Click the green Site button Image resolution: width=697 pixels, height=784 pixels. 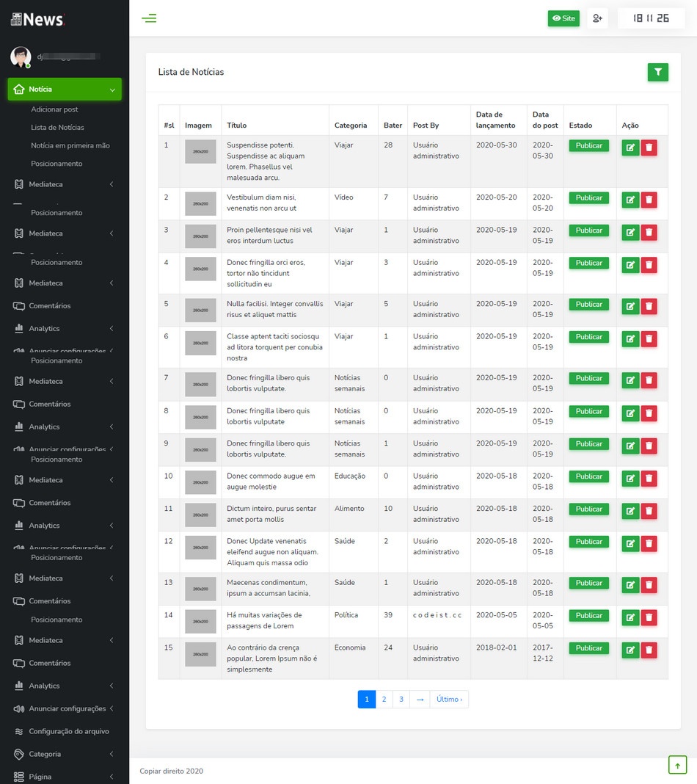point(563,18)
